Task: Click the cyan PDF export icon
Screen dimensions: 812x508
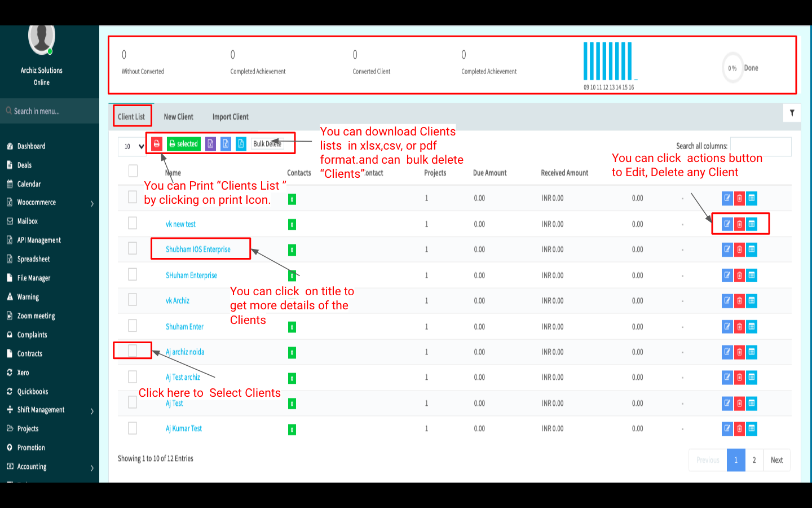Action: (x=241, y=144)
